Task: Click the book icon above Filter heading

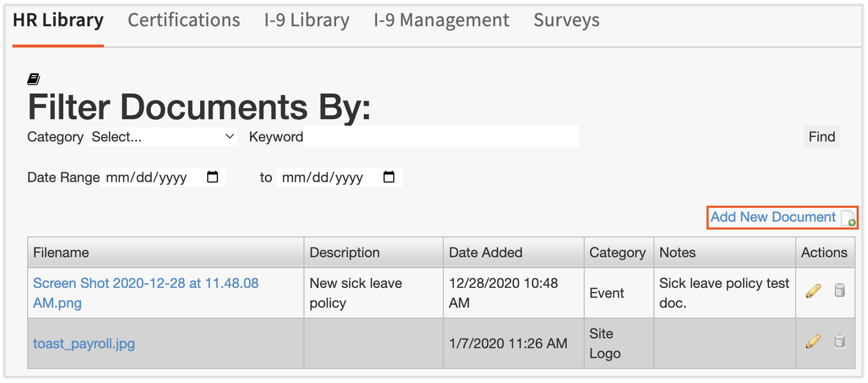Action: coord(34,79)
